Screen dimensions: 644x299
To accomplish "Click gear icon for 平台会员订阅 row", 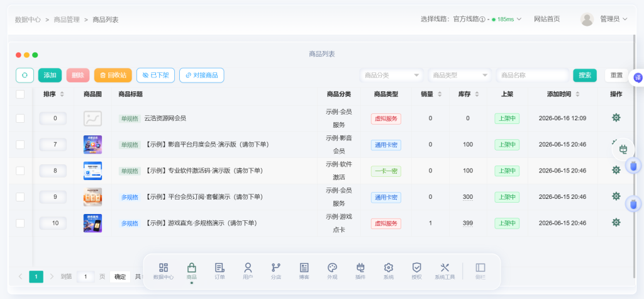I will point(616,196).
